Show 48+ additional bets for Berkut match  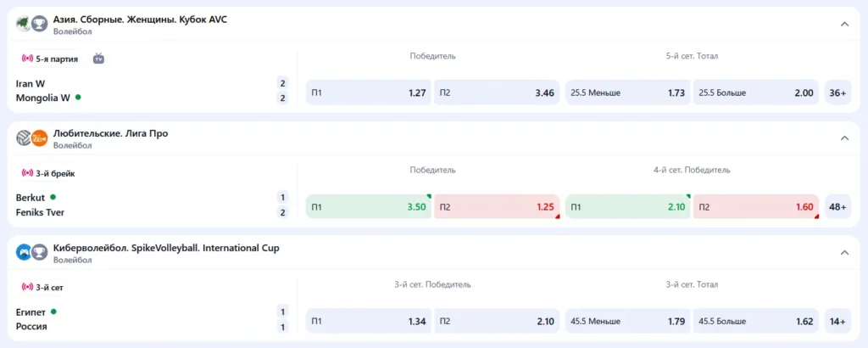[x=837, y=206]
